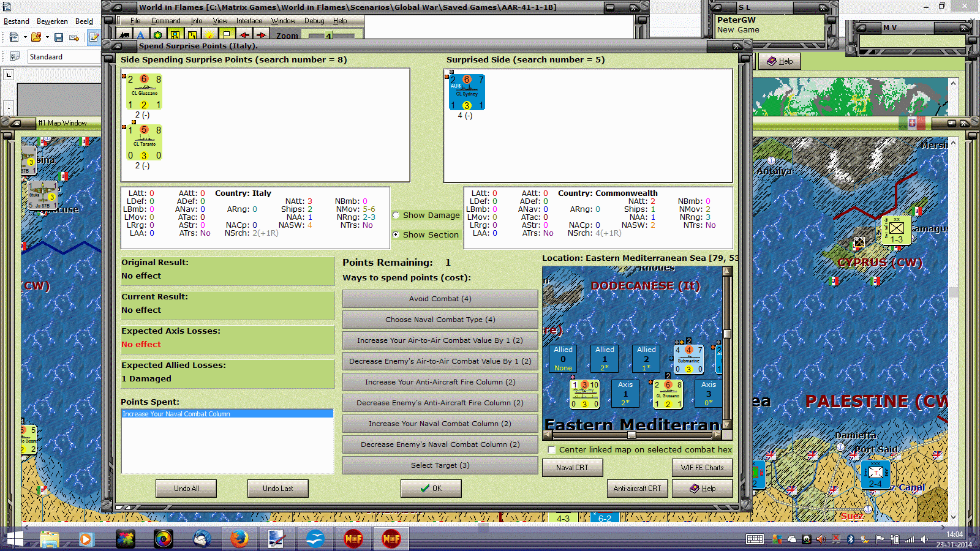Click the 2-4 unit near Suez Canal
This screenshot has width=980, height=551.
coord(875,474)
